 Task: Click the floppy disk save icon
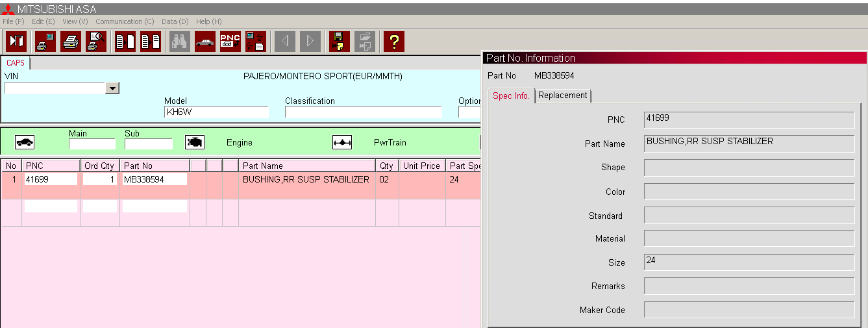coord(339,42)
